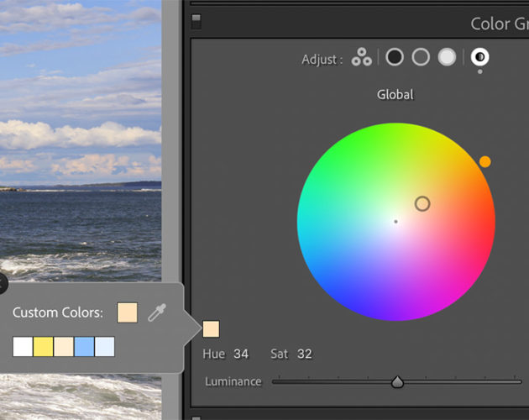Choose the white preset swatch
Image resolution: width=529 pixels, height=420 pixels.
tap(23, 346)
